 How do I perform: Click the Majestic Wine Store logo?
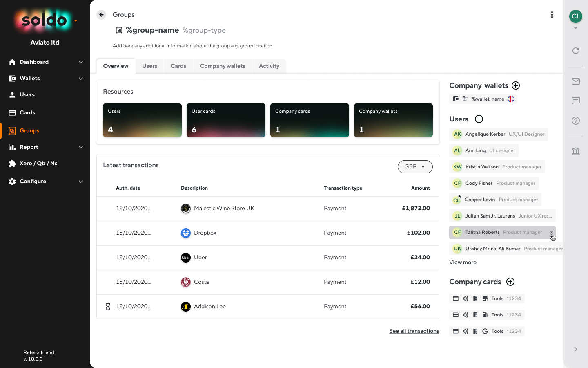click(186, 209)
